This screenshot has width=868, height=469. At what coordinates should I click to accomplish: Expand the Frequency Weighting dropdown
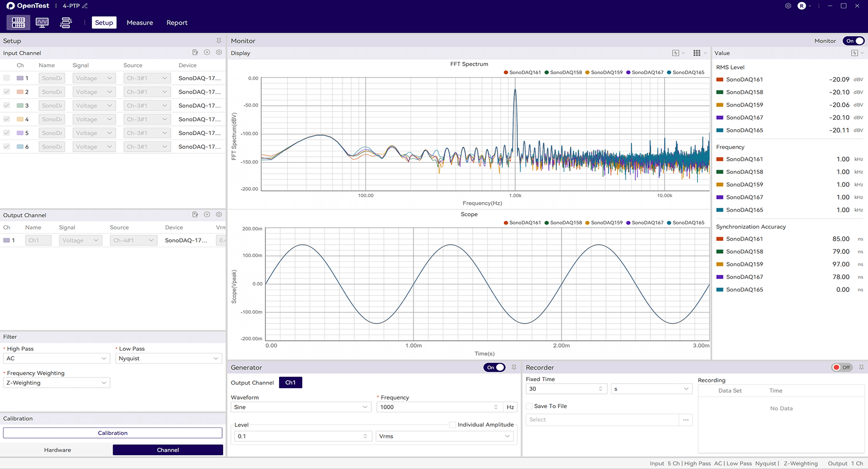57,383
